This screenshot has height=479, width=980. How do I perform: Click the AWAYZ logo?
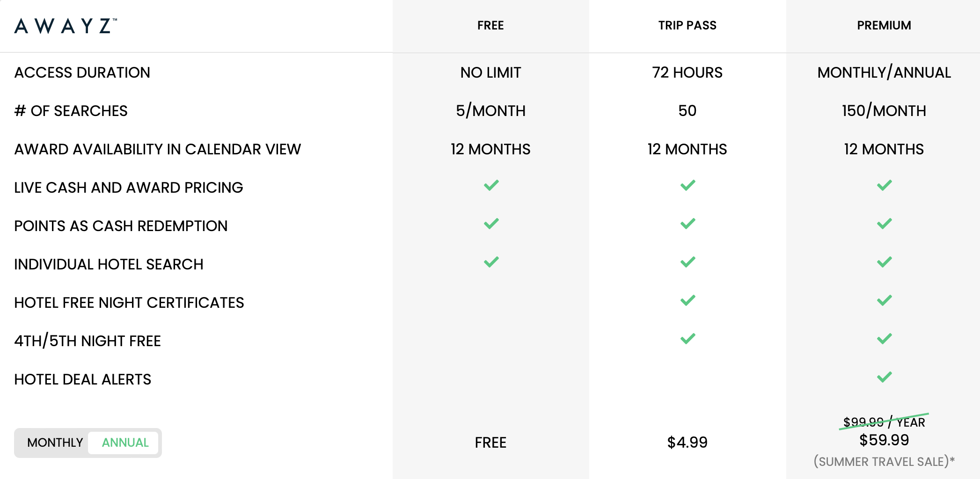coord(66,26)
